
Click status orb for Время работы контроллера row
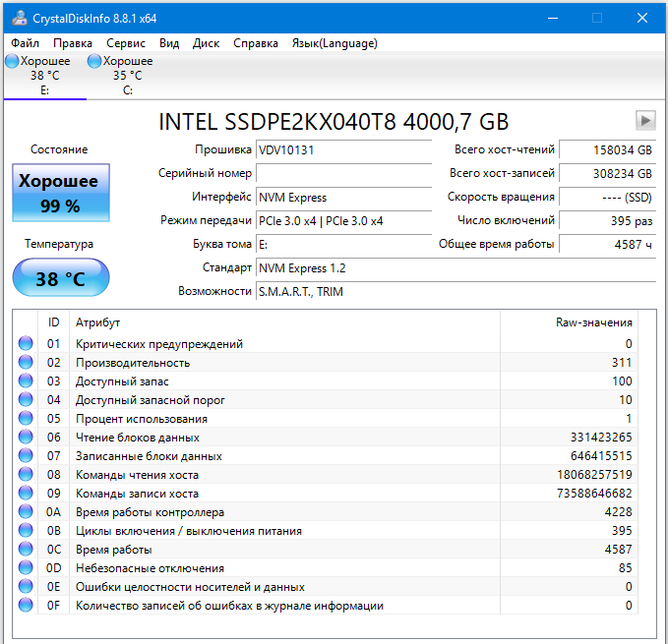coord(26,511)
